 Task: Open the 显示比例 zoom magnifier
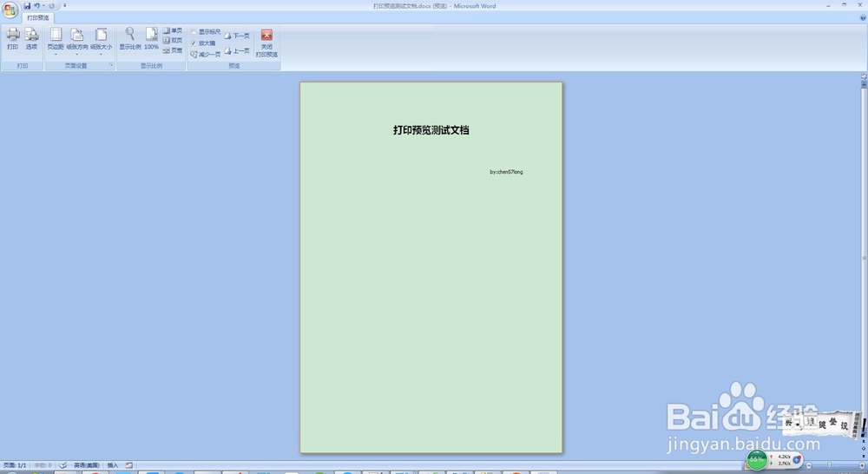pyautogui.click(x=129, y=39)
